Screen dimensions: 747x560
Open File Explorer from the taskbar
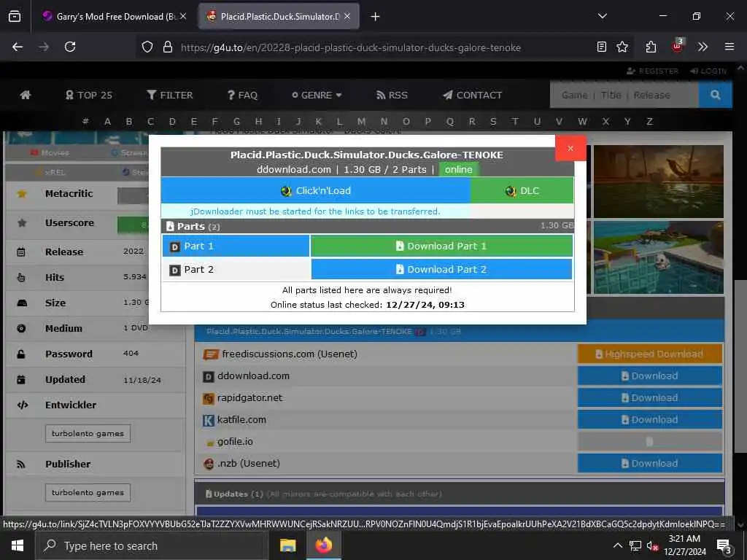[x=287, y=545]
